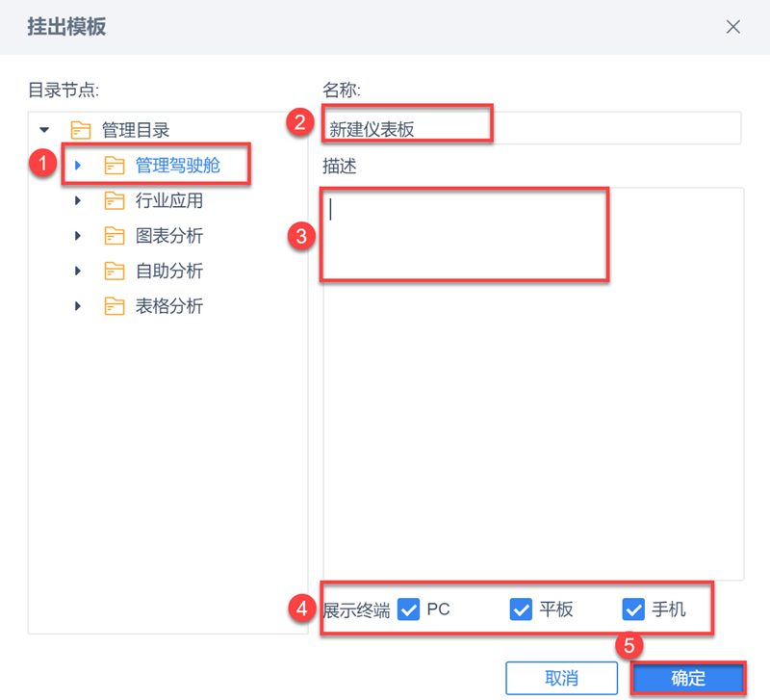
Task: Focus the 名称 input field
Action: pos(531,129)
